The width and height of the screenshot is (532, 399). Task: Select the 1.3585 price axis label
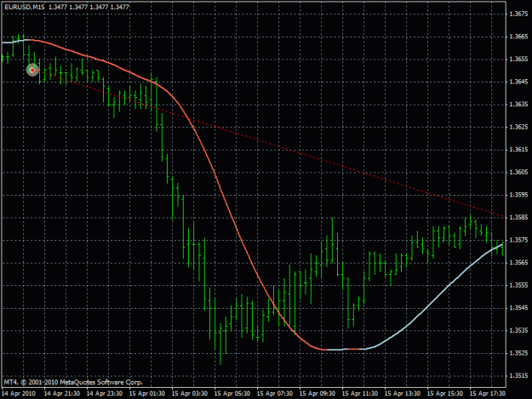point(518,217)
